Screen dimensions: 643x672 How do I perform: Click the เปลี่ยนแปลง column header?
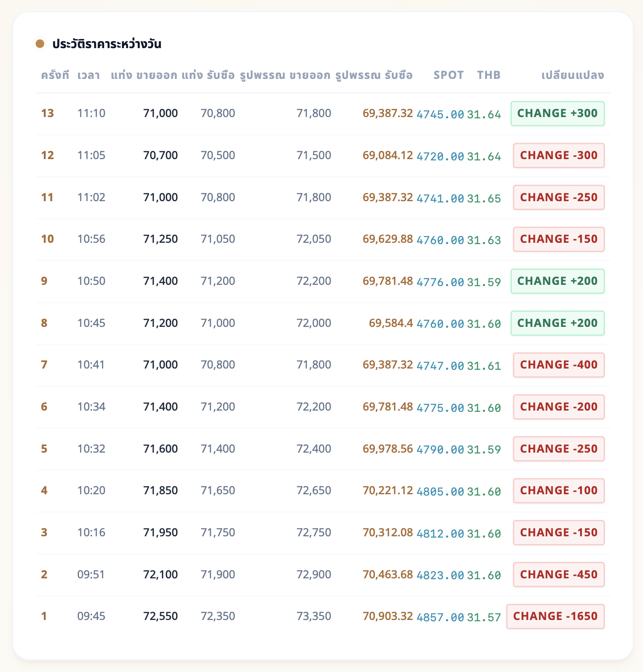click(572, 75)
